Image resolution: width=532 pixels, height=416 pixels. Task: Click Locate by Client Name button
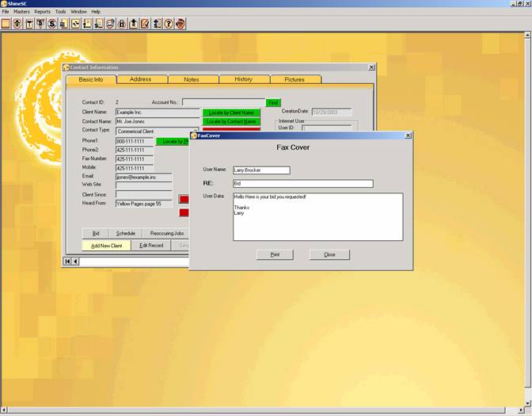[x=231, y=113]
